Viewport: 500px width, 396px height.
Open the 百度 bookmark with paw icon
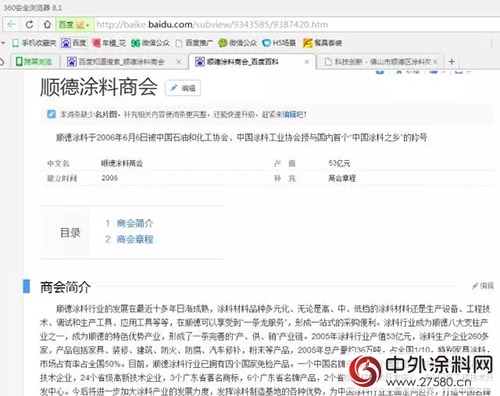74,43
